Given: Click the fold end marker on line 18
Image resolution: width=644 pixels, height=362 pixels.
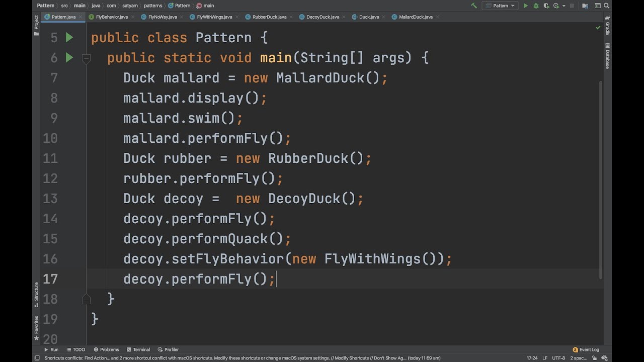Looking at the screenshot, I should tap(86, 299).
